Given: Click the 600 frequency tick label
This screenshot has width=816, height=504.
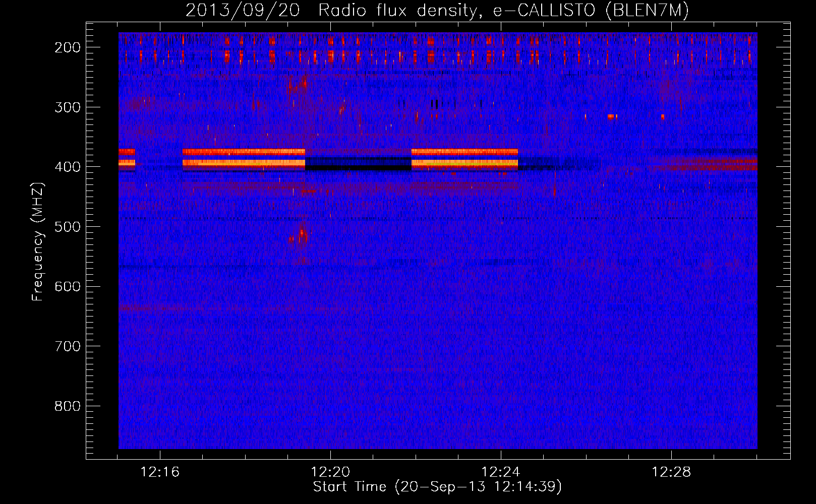Looking at the screenshot, I should pos(68,286).
